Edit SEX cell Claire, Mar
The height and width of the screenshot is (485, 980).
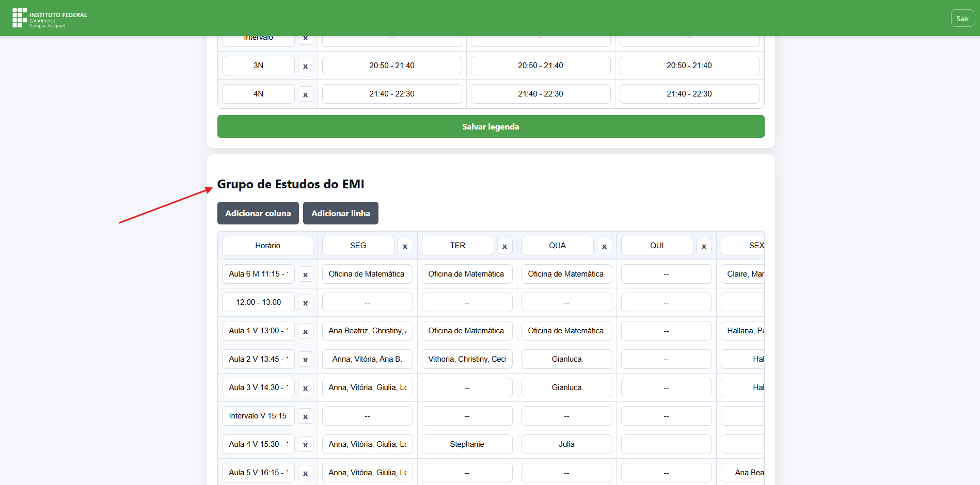coord(743,274)
